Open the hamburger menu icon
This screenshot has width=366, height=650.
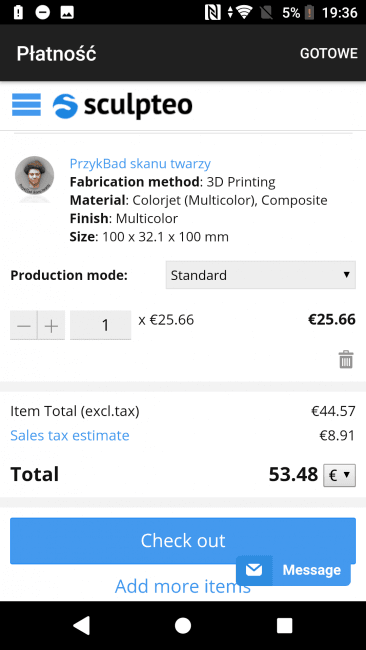click(x=26, y=105)
